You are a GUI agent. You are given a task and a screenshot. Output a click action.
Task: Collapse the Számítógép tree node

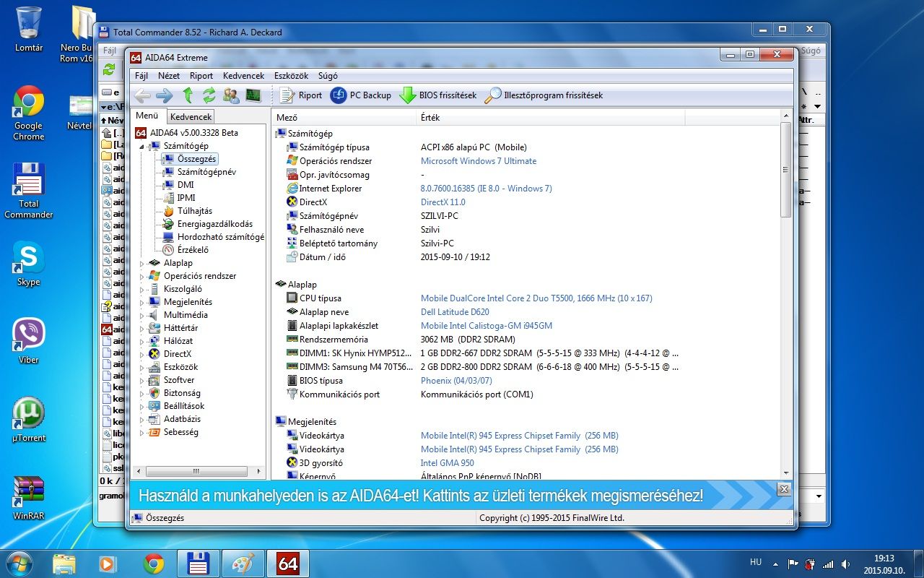[142, 146]
